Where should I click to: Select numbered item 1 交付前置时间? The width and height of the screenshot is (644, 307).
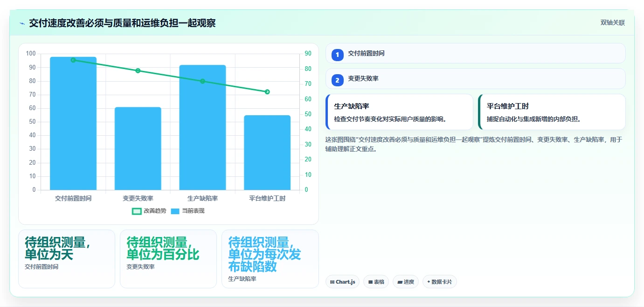(475, 53)
